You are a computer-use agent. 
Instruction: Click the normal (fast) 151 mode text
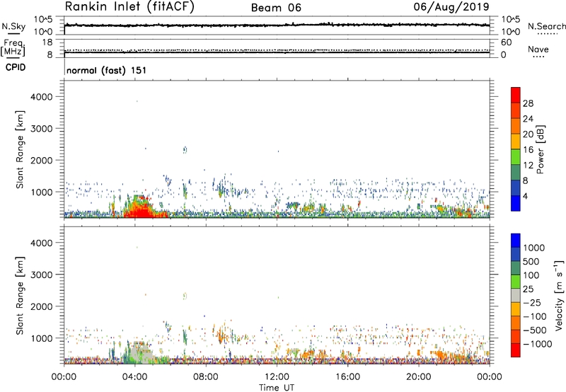tap(102, 71)
